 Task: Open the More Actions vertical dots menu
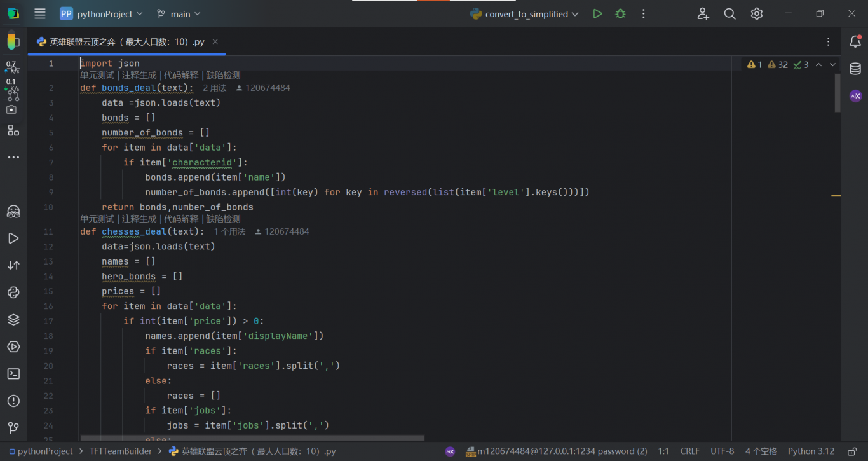click(644, 13)
